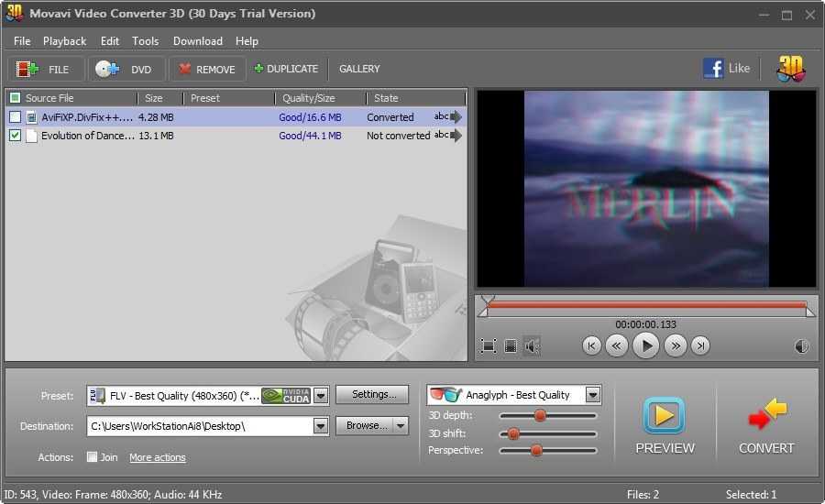Open the Tools menu
Image resolution: width=825 pixels, height=504 pixels.
pos(145,41)
